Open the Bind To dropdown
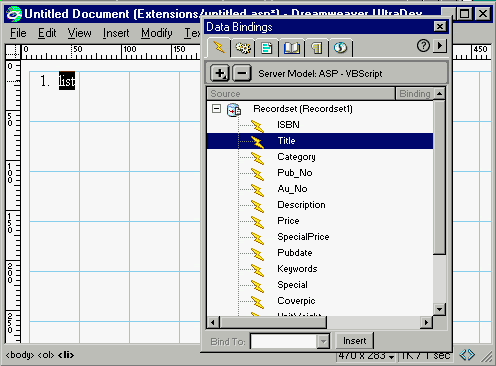This screenshot has width=496, height=366. (323, 341)
